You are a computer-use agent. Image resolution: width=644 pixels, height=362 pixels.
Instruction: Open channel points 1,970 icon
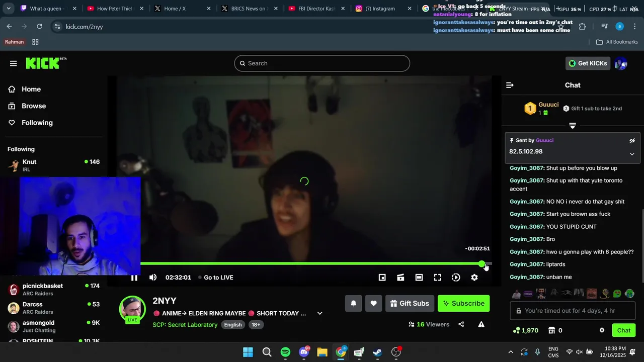pos(526,330)
